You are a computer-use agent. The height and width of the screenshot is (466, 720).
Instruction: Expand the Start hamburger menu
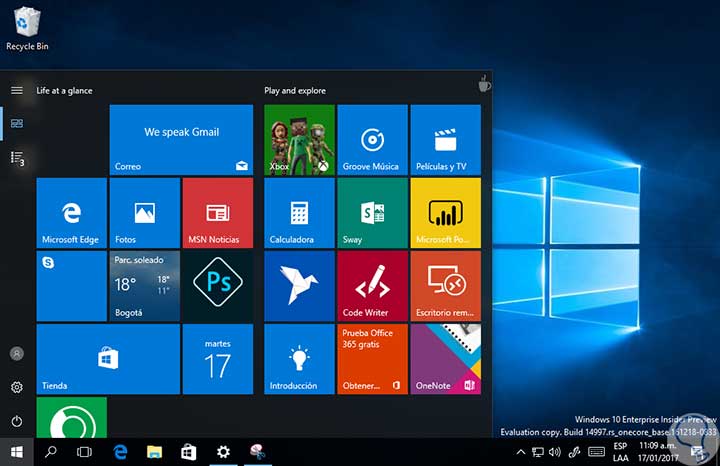(x=17, y=90)
